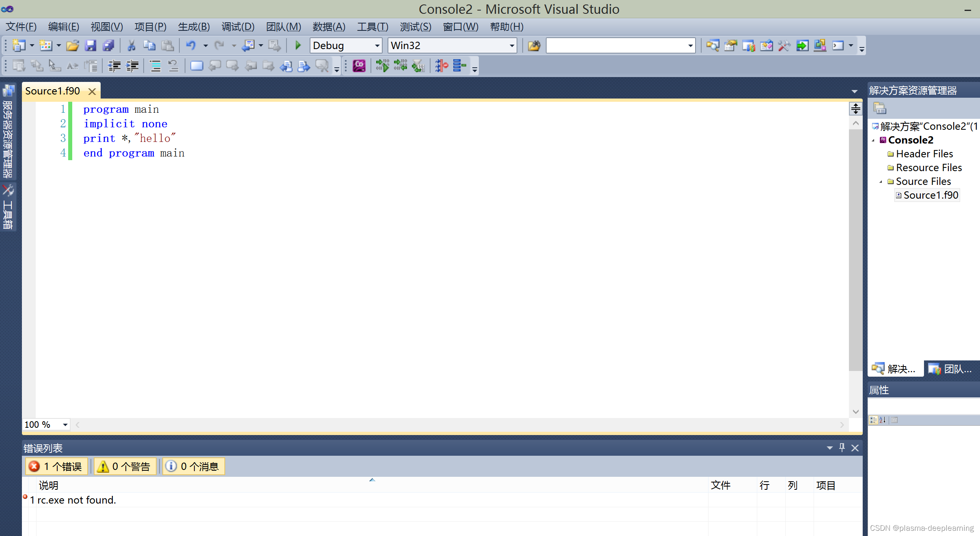Toggle the 0 个警告 warnings filter
Viewport: 980px width, 536px height.
tap(125, 466)
